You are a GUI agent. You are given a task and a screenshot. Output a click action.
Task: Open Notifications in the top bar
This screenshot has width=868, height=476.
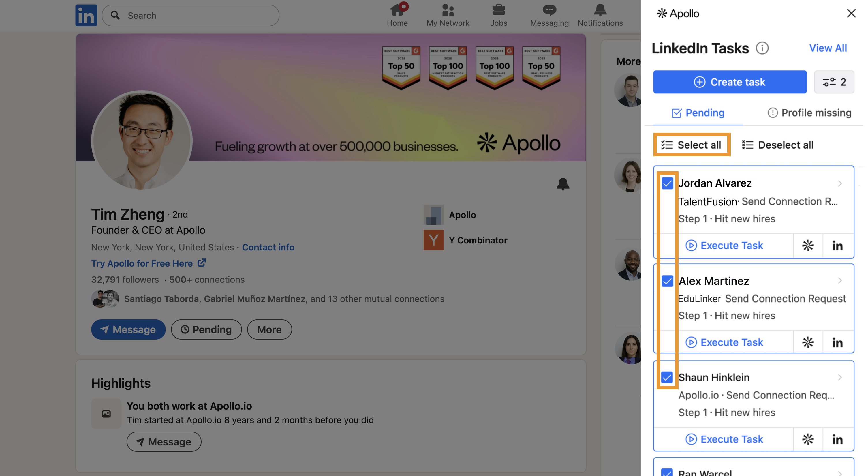coord(600,15)
